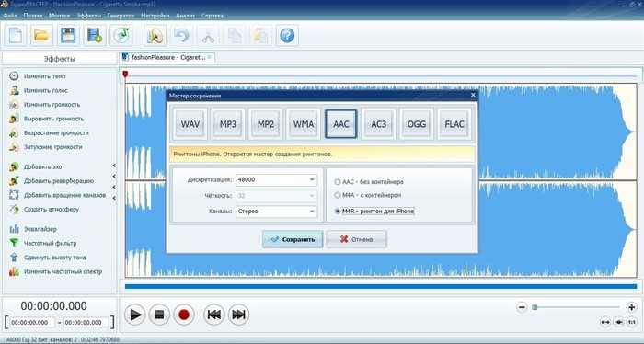Click the spectrum icon for Изменить частотный спектр

pos(14,271)
